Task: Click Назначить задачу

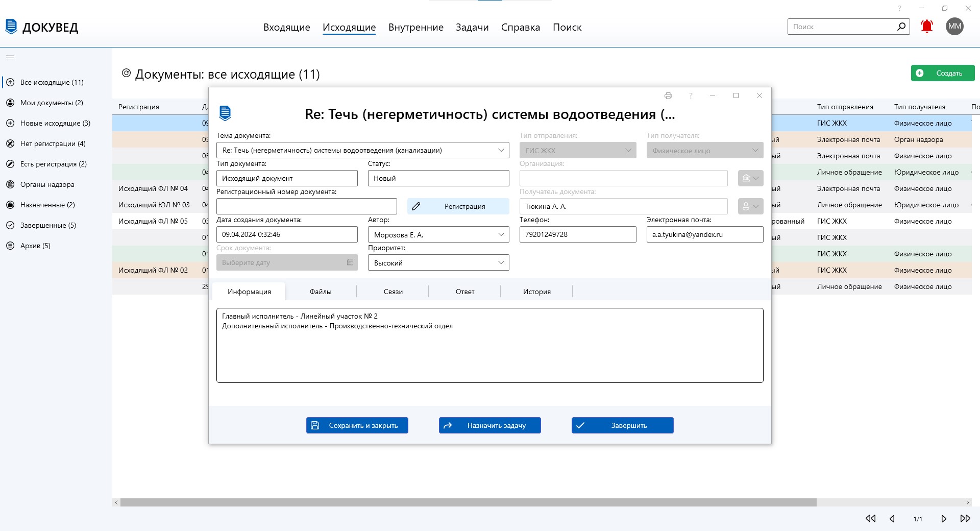Action: point(489,425)
